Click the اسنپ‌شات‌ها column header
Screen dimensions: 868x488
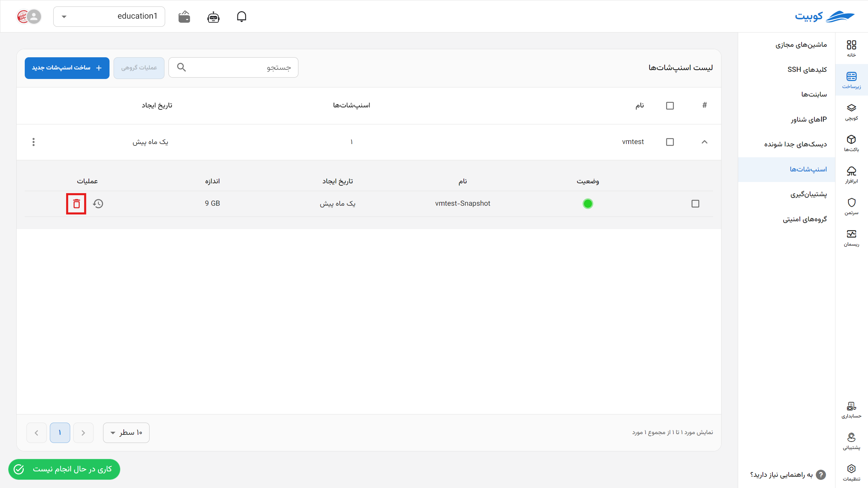point(352,105)
